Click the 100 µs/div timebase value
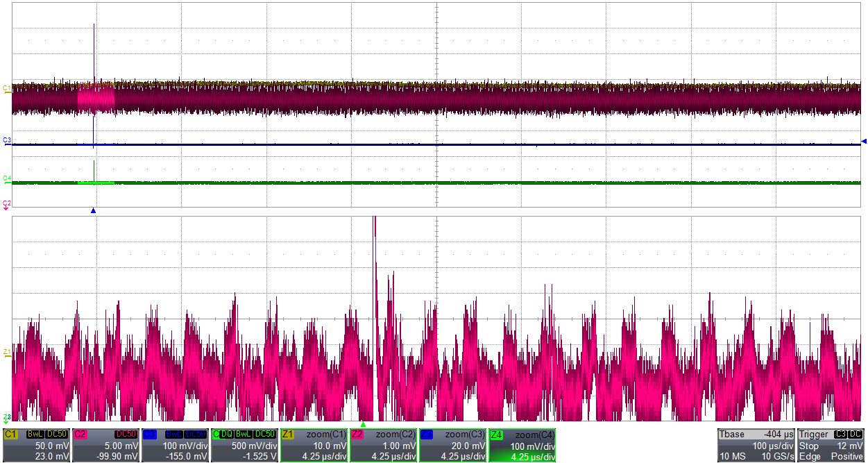 [x=772, y=446]
